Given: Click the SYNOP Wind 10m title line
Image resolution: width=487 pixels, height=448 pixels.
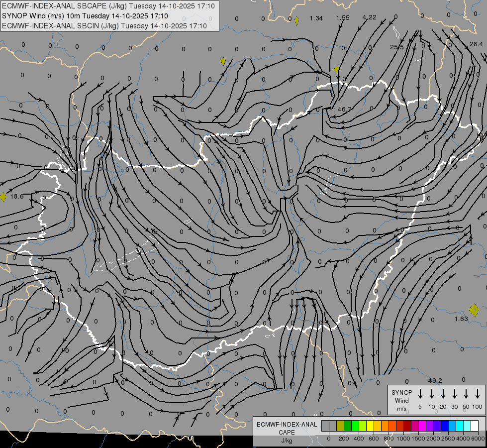Looking at the screenshot, I should [x=85, y=16].
